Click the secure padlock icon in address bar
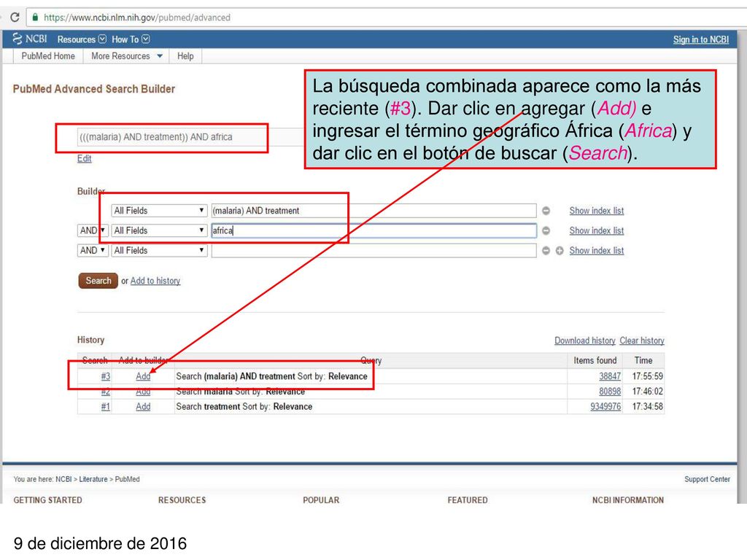 [35, 17]
